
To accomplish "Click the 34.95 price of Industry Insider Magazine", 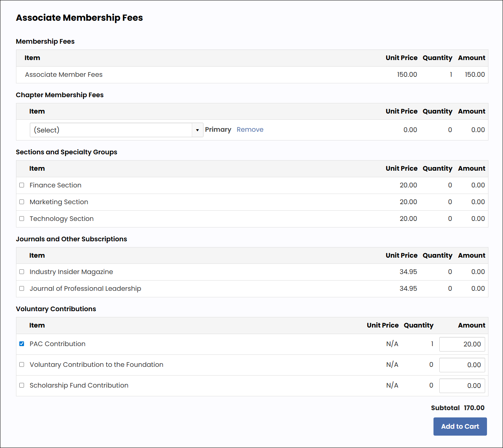I will (x=408, y=272).
